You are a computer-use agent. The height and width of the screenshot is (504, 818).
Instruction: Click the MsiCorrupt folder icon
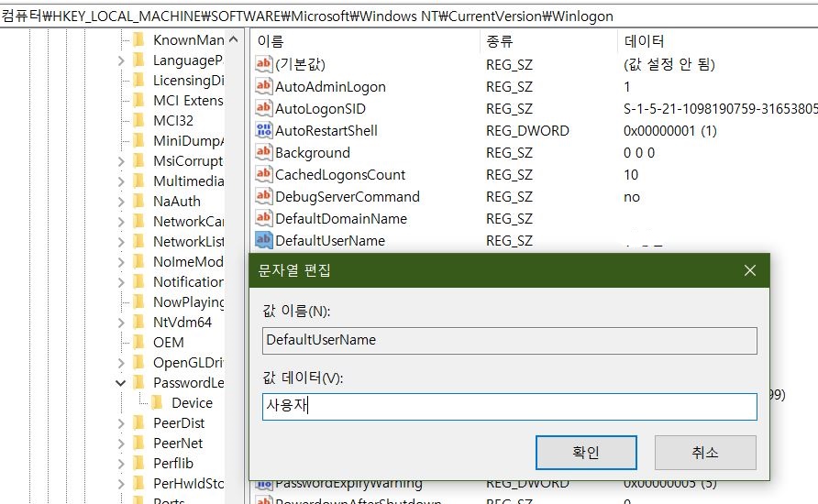pyautogui.click(x=138, y=160)
